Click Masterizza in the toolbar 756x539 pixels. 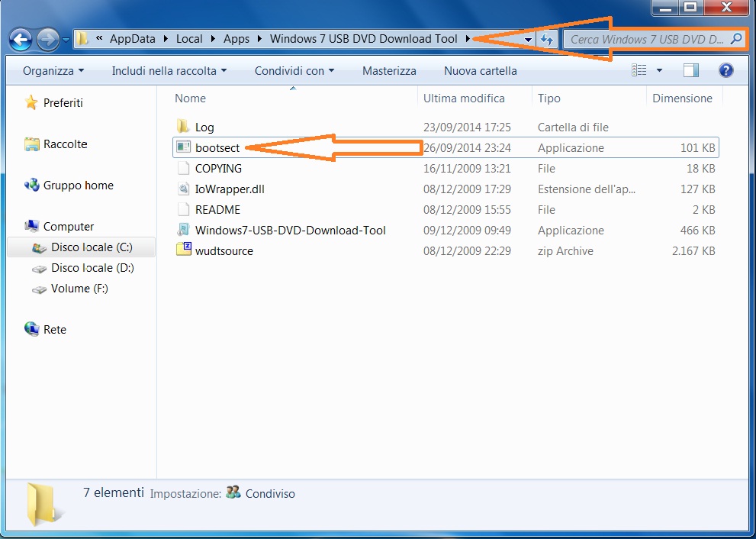389,71
